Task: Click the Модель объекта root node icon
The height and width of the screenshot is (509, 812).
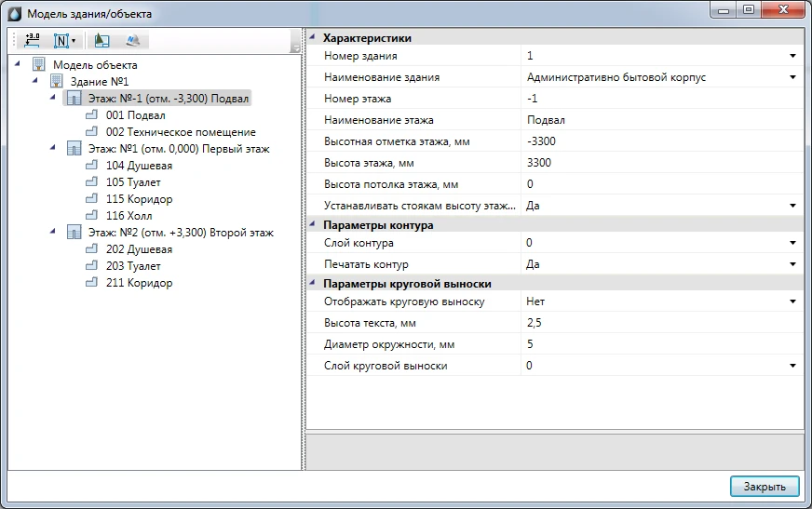Action: 38,65
